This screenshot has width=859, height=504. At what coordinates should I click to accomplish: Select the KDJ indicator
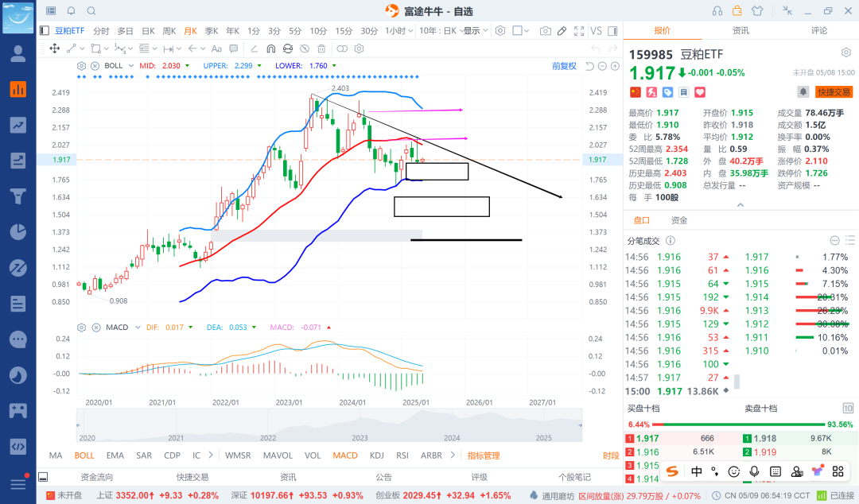pyautogui.click(x=377, y=456)
